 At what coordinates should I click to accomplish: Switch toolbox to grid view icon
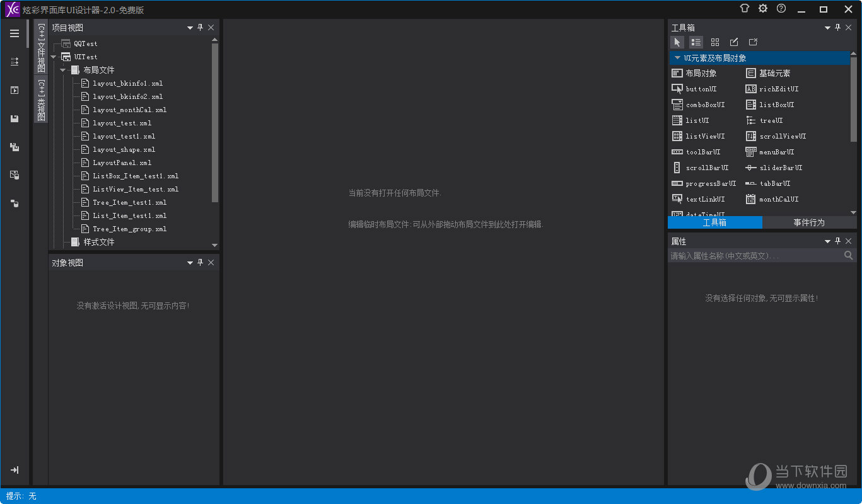[714, 42]
